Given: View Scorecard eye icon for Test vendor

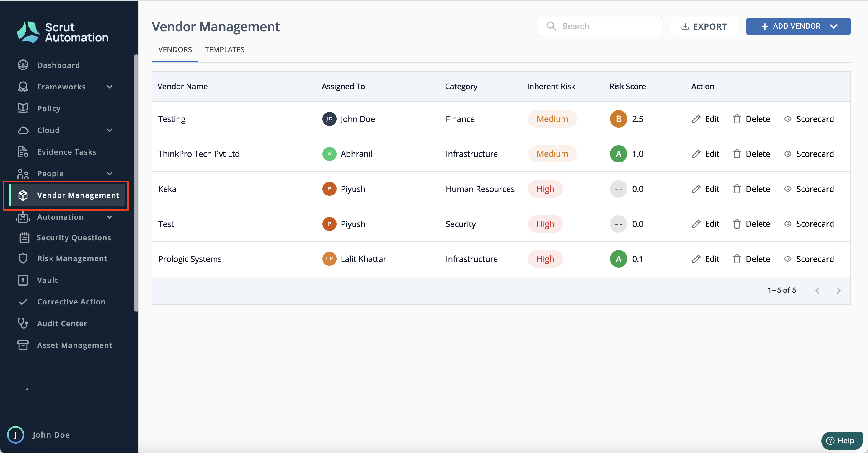Looking at the screenshot, I should (x=788, y=224).
